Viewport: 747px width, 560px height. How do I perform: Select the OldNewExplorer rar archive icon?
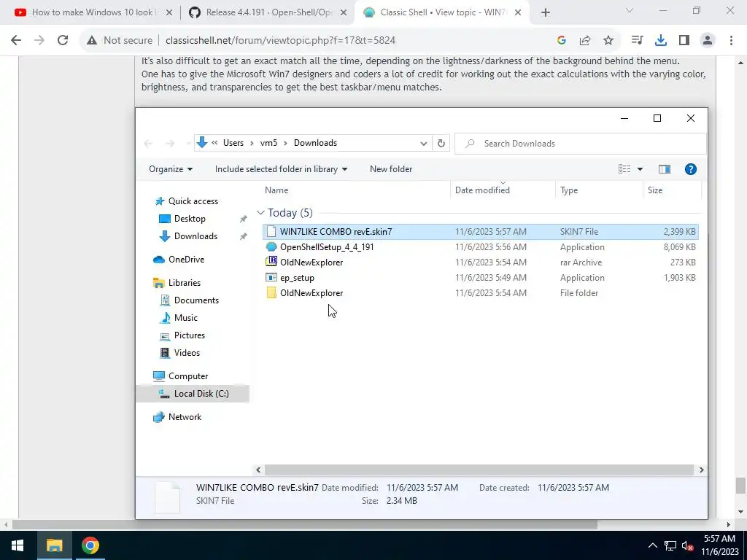[x=271, y=262]
